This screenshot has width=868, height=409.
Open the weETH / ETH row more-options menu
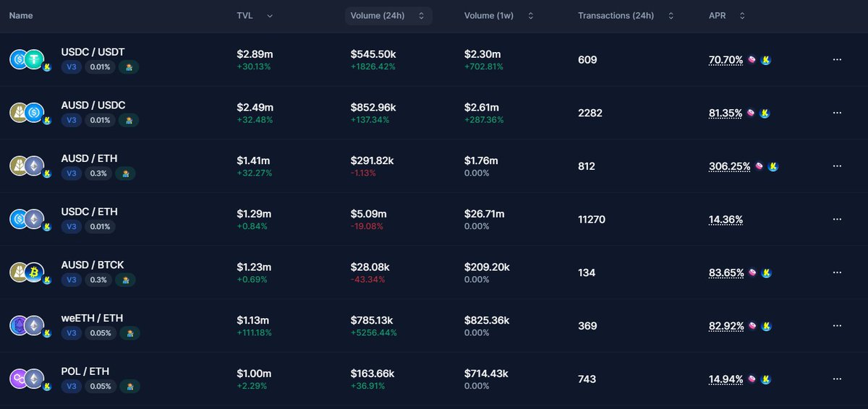pos(837,326)
